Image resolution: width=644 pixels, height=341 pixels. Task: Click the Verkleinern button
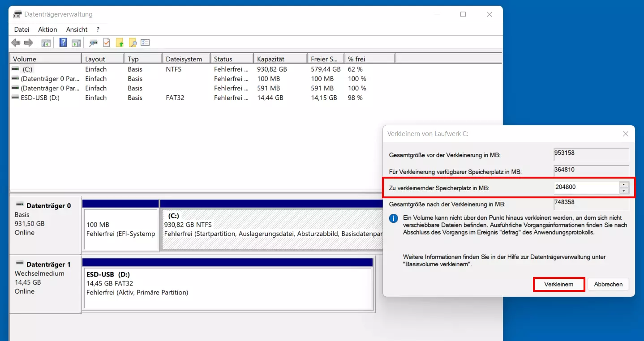click(x=559, y=284)
